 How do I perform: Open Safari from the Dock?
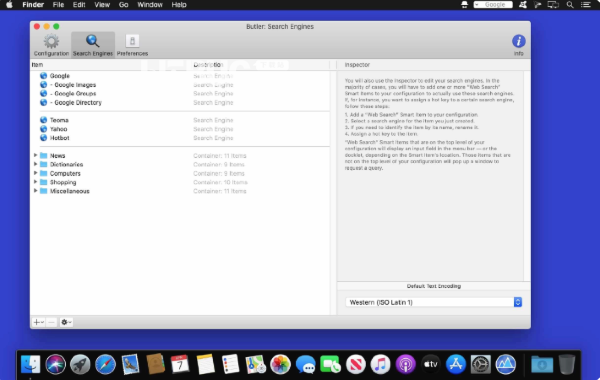[105, 364]
